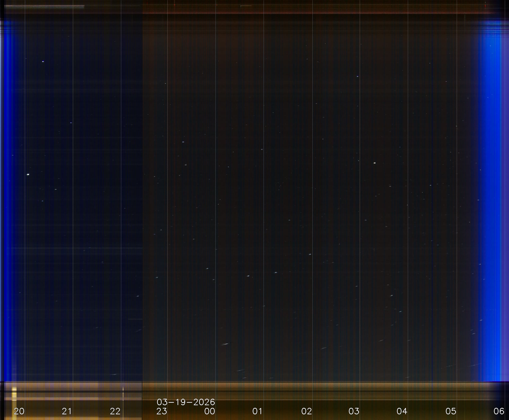Click the 22 hour timeline label
Image resolution: width=509 pixels, height=420 pixels.
[115, 411]
